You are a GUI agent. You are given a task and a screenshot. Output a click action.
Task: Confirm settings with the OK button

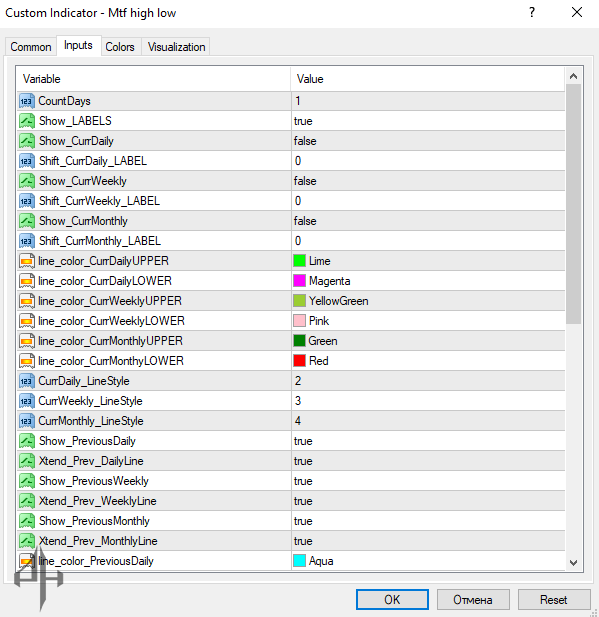click(x=392, y=599)
